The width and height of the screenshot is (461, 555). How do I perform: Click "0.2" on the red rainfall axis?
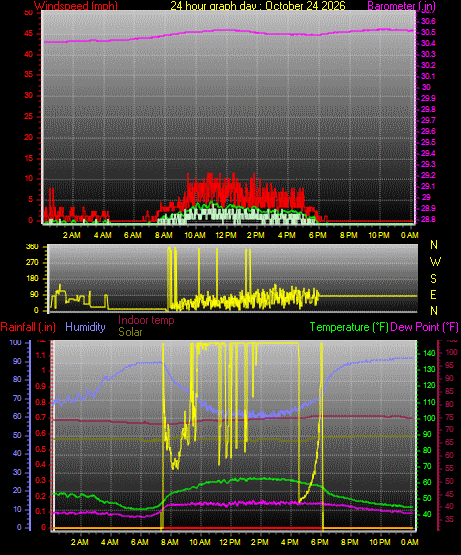(x=41, y=496)
